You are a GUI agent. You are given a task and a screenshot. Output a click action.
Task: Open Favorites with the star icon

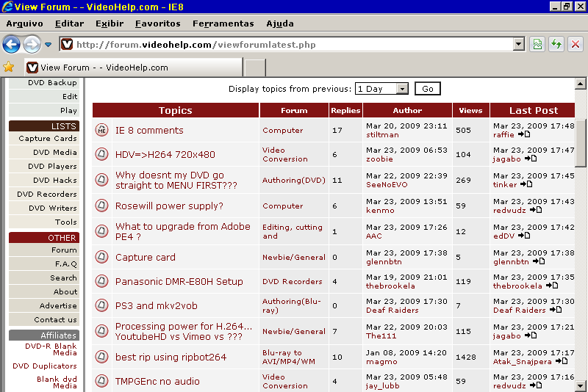(8, 67)
